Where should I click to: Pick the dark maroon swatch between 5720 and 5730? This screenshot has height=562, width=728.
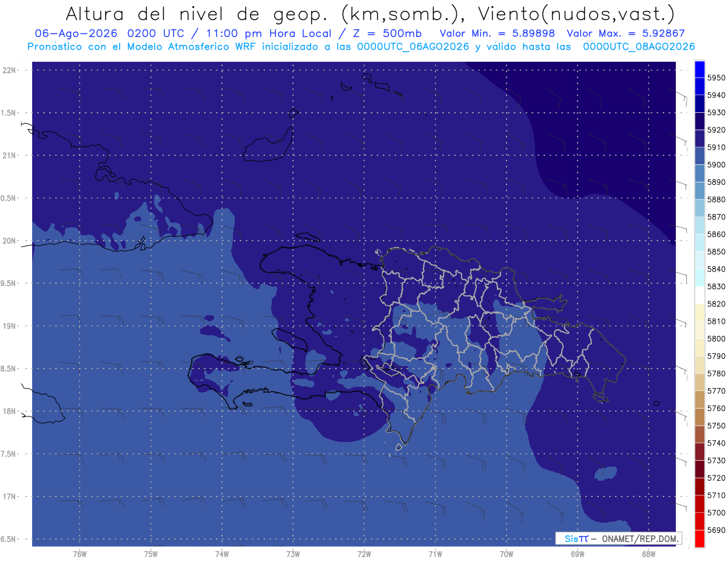coord(699,469)
